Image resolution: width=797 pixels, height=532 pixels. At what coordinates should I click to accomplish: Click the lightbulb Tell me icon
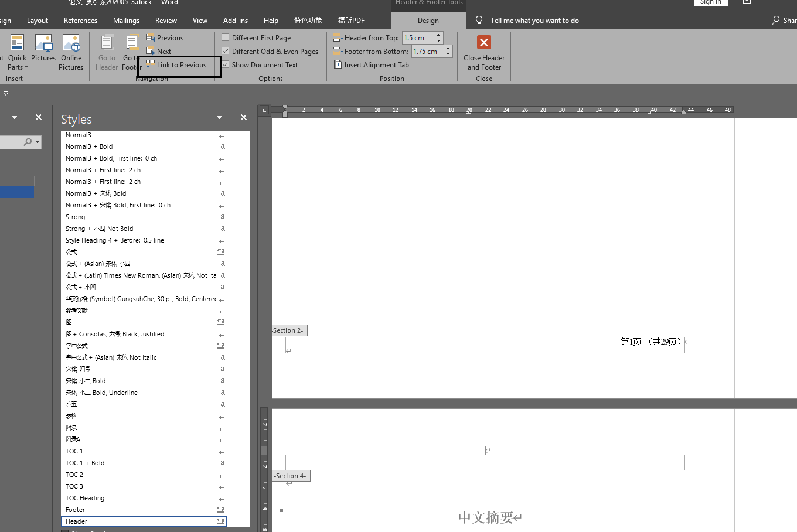pyautogui.click(x=479, y=21)
